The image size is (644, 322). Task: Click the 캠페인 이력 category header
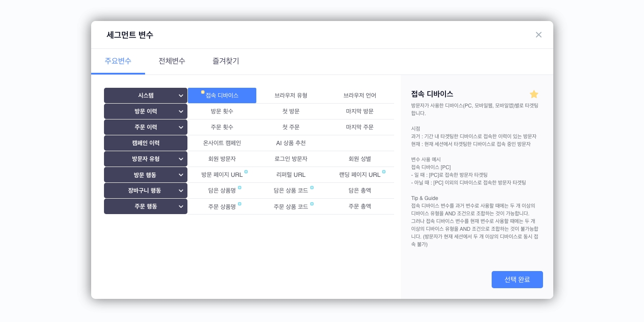(145, 143)
